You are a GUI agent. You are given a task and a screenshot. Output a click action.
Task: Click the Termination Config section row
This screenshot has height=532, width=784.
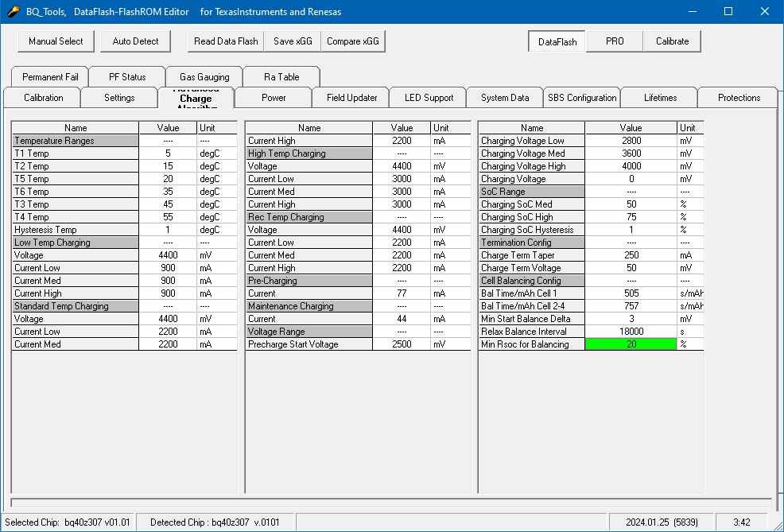tap(532, 243)
